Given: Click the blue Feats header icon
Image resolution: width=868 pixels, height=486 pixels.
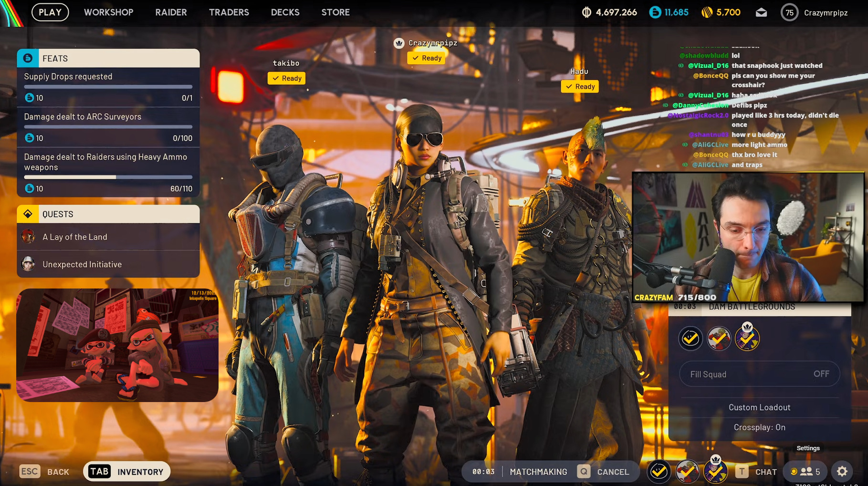Looking at the screenshot, I should pyautogui.click(x=28, y=58).
